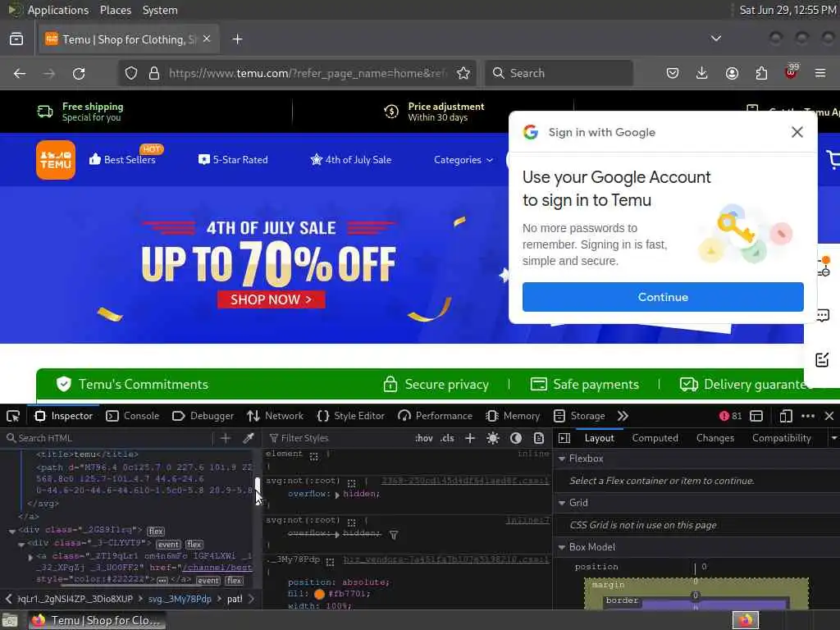List all tabs dropdown arrow
The image size is (840, 630).
715,39
